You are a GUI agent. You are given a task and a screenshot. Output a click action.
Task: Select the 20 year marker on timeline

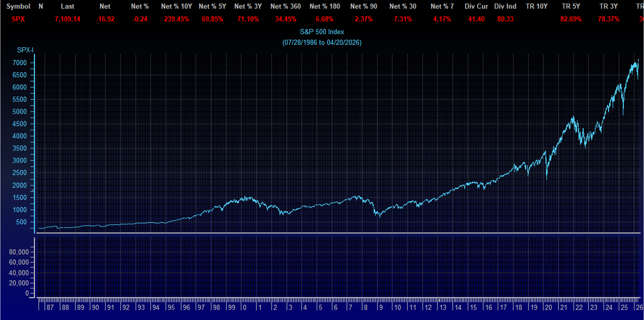[548, 307]
